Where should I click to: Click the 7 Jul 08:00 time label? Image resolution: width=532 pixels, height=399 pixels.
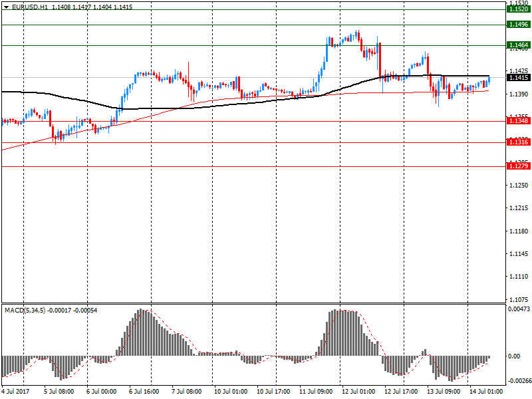tap(187, 392)
